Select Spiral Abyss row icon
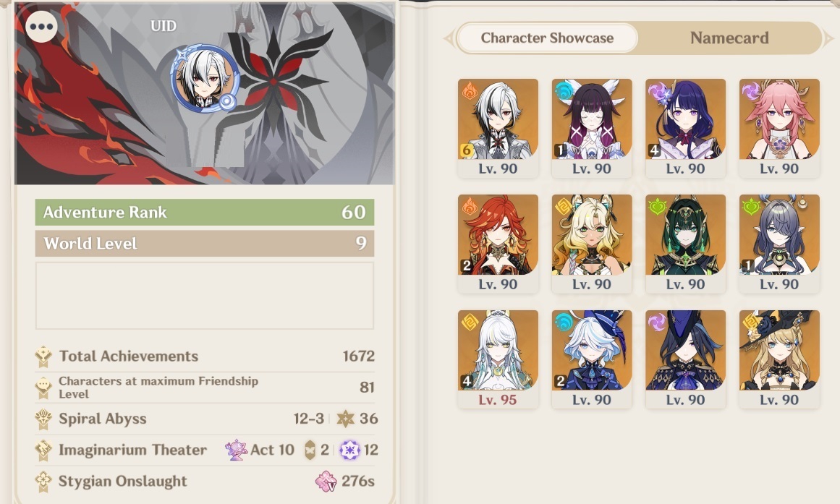840x504 pixels. tap(43, 419)
